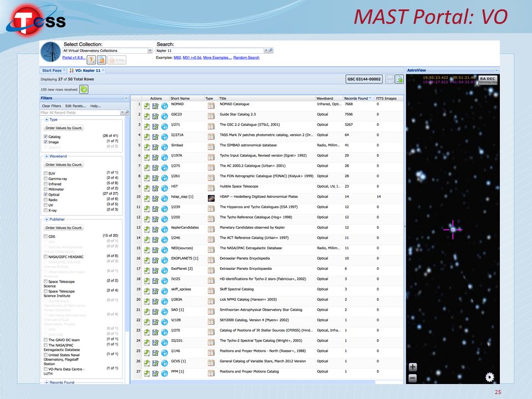Viewport: 532px width, 399px height.
Task: Click the Filter All Record Fields input
Action: point(80,112)
